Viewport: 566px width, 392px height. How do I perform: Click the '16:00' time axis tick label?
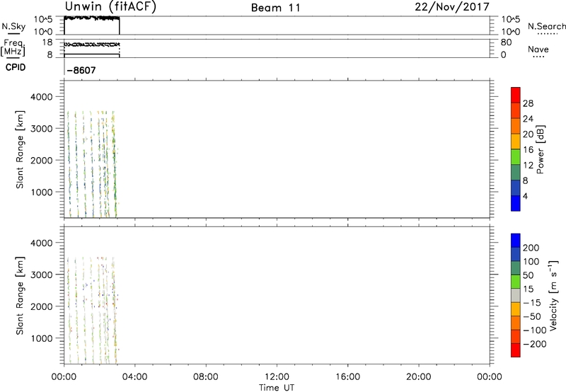pos(347,377)
